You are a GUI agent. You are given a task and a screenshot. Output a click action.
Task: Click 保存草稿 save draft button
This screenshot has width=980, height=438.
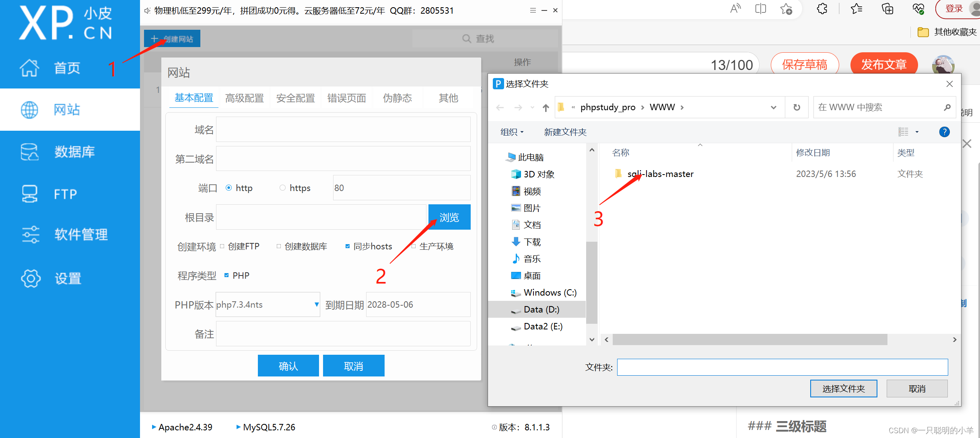coord(805,64)
